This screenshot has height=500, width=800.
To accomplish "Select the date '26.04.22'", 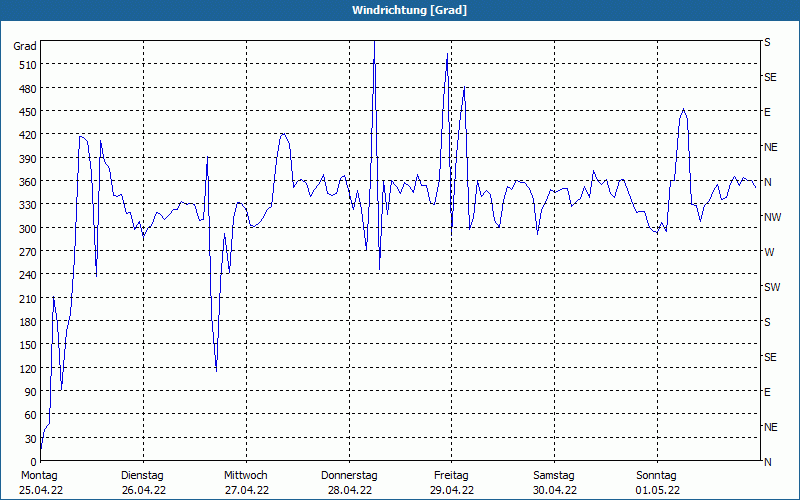I will [x=144, y=490].
